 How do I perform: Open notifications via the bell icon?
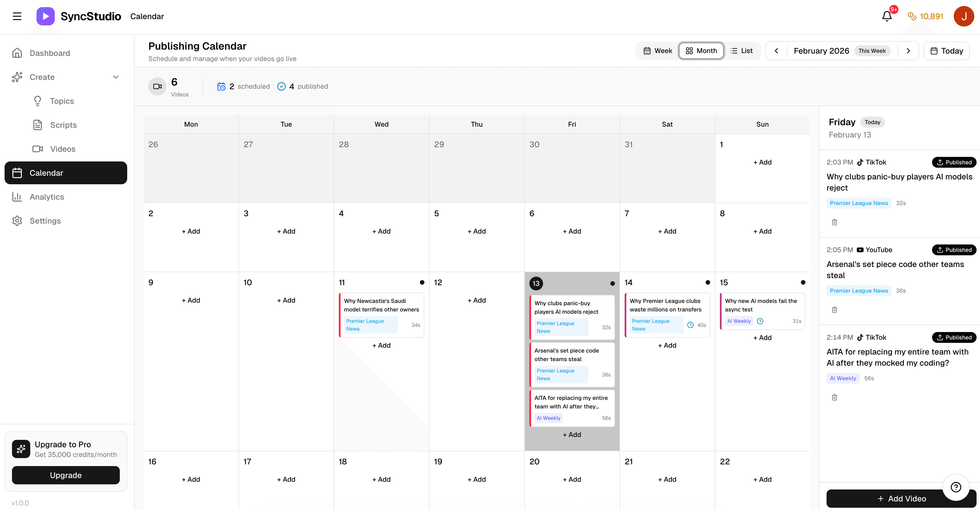tap(887, 16)
